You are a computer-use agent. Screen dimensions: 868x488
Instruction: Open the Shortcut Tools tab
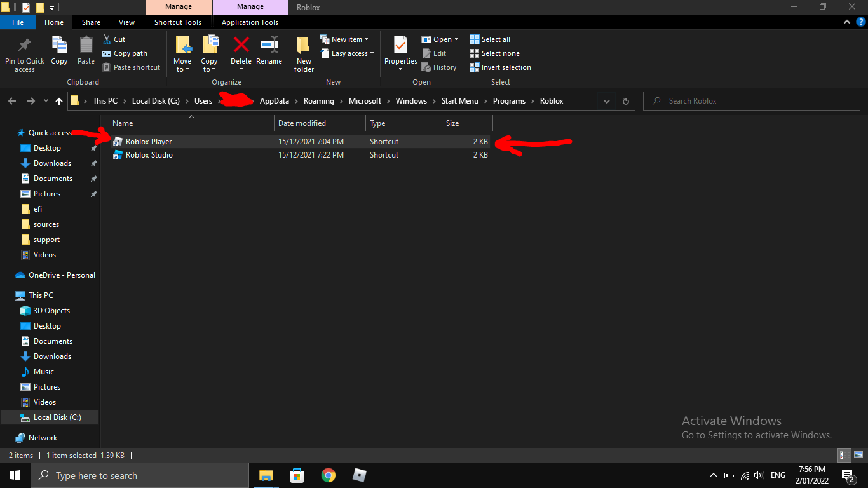coord(178,22)
